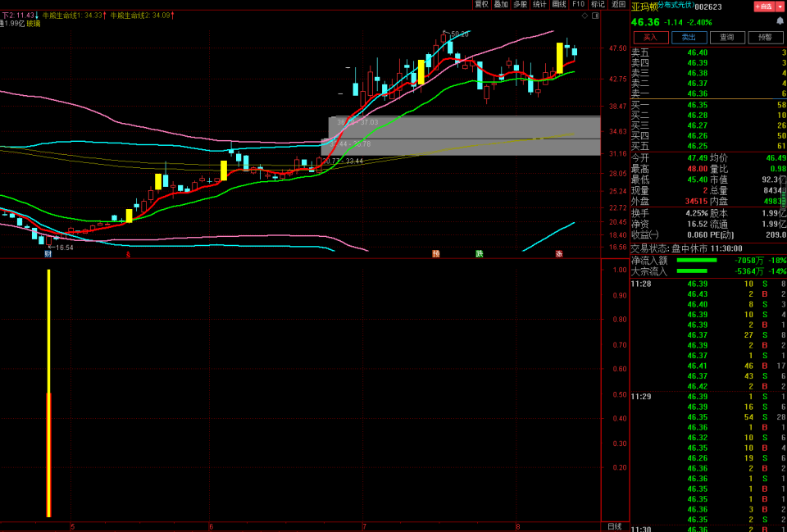This screenshot has width=787, height=532.
Task: Click the 财 finance marker on the chart
Action: [x=48, y=254]
